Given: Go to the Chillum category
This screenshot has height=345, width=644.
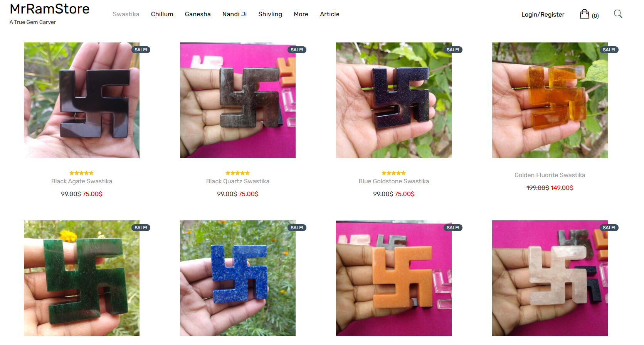Looking at the screenshot, I should click(x=162, y=14).
